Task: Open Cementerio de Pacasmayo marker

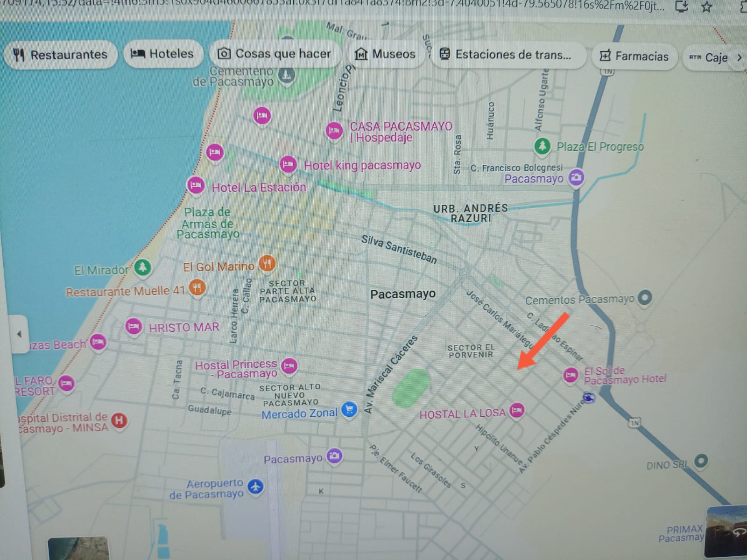Action: tap(287, 75)
